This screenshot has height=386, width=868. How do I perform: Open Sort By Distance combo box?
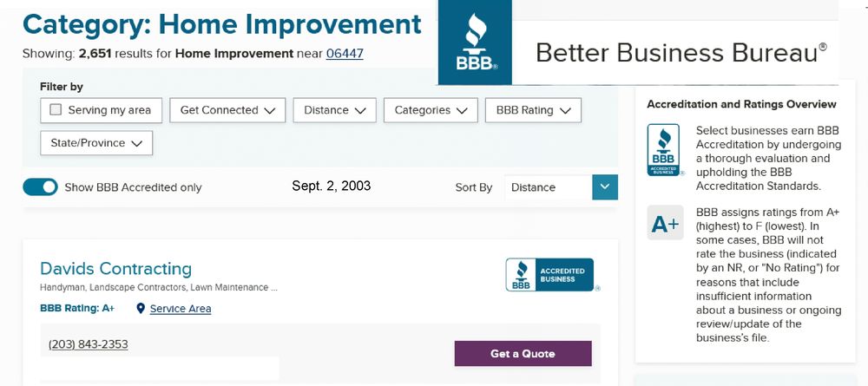(549, 187)
